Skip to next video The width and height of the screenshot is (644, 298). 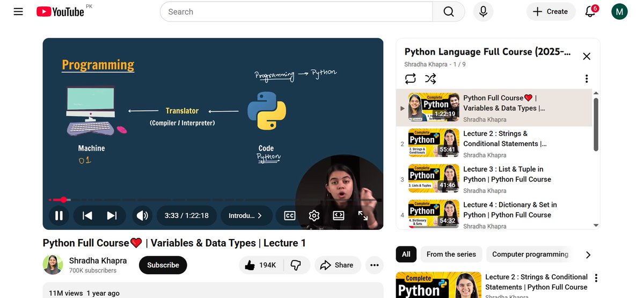click(112, 215)
